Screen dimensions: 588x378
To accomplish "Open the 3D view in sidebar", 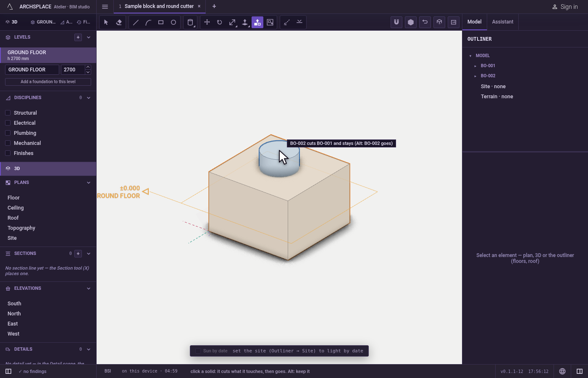I will [x=48, y=168].
